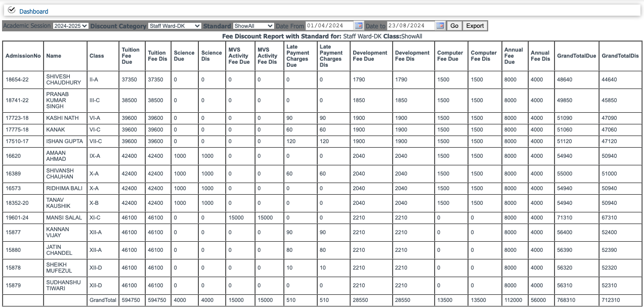Click the name RIDHIMA BALI
Image resolution: width=644 pixels, height=307 pixels.
click(x=64, y=188)
